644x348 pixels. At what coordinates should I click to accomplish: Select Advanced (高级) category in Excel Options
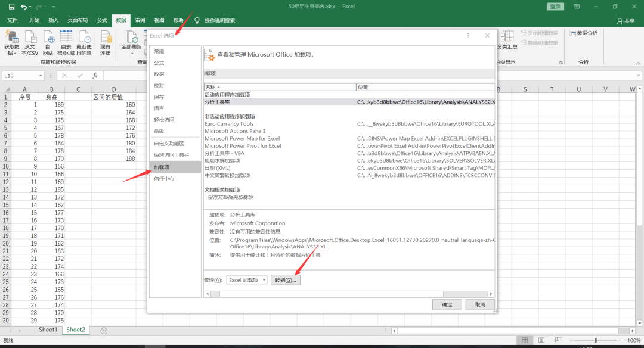[x=175, y=131]
